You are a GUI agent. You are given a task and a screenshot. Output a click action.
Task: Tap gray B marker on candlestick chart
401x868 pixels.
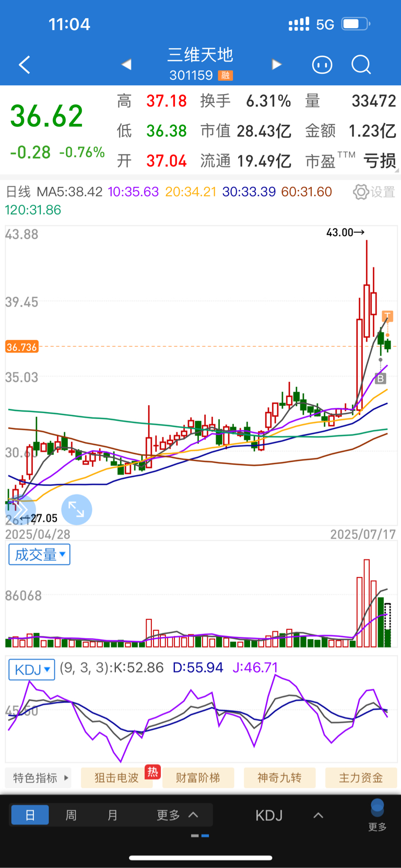381,378
